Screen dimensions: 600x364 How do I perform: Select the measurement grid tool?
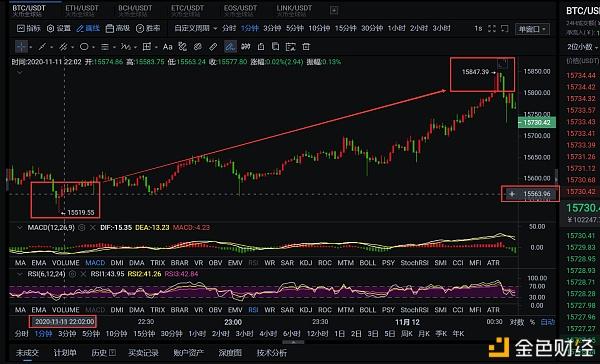[x=147, y=47]
